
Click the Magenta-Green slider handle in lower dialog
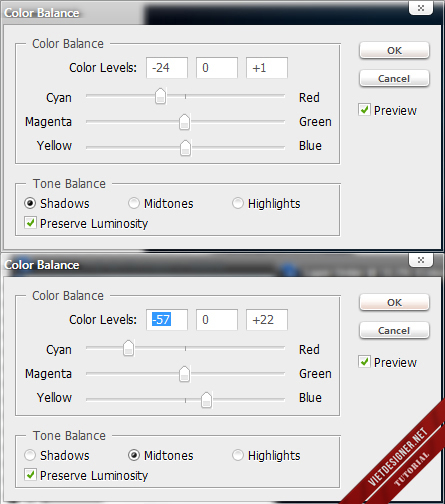click(x=184, y=374)
